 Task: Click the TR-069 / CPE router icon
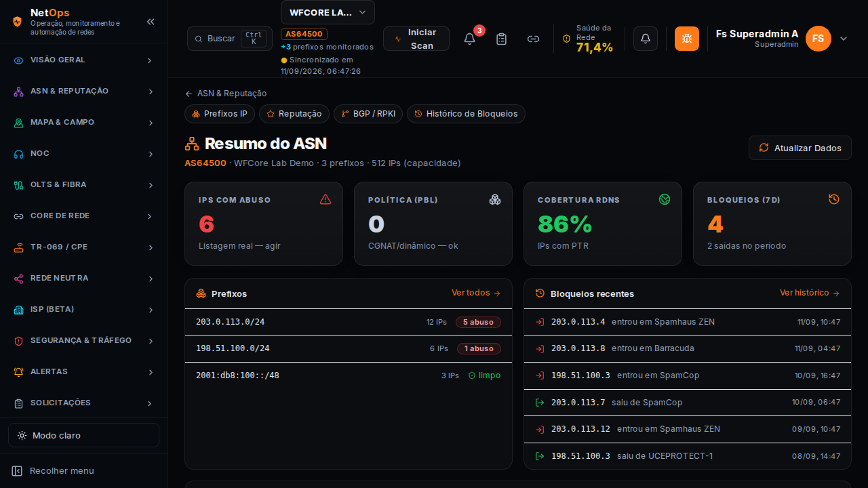pos(19,247)
